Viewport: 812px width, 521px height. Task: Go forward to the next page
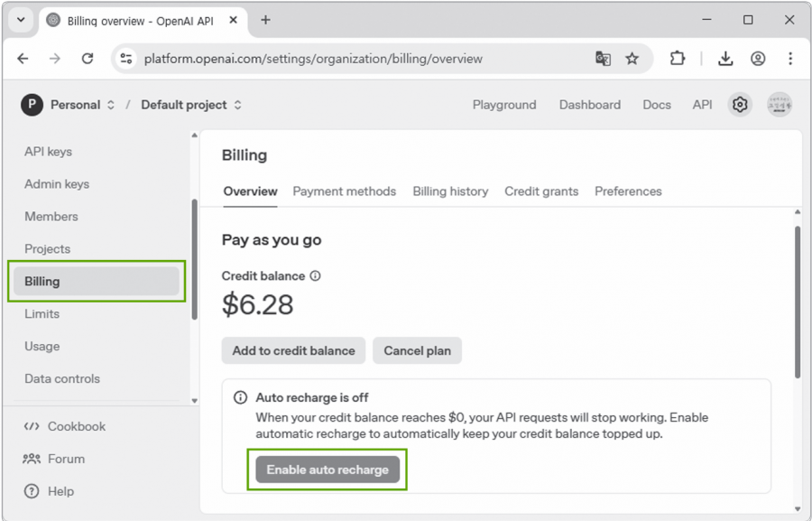coord(55,59)
